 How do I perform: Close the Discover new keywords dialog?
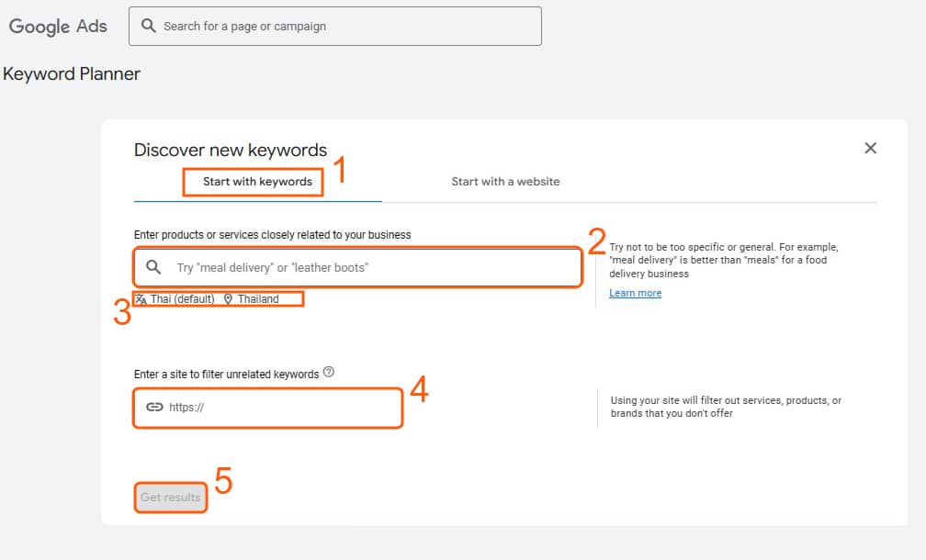pyautogui.click(x=870, y=149)
